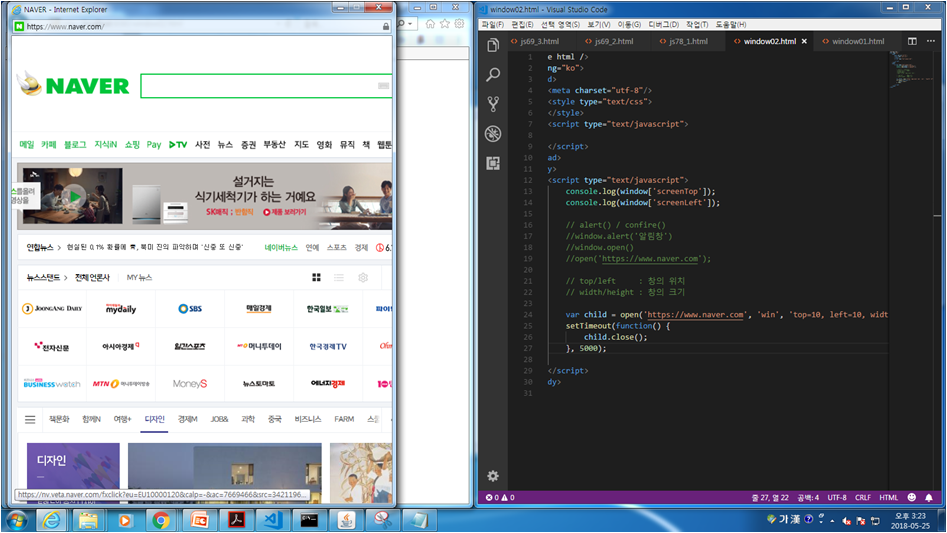Open the SBS news stand tile
The width and height of the screenshot is (947, 533).
pos(190,308)
